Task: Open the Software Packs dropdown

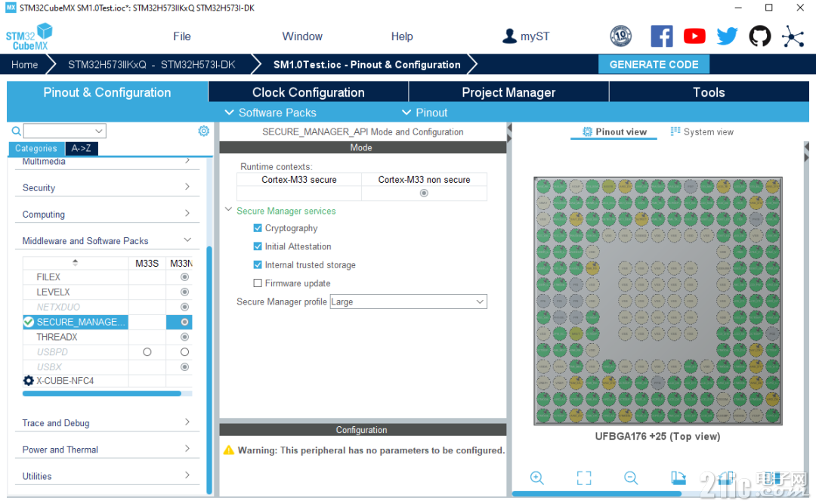Action: (x=270, y=113)
